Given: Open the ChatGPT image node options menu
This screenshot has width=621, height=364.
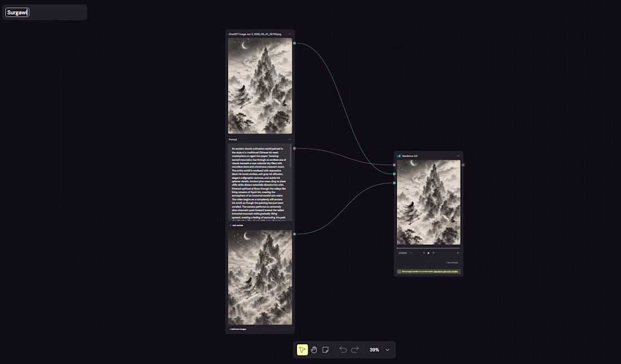Looking at the screenshot, I should [290, 34].
